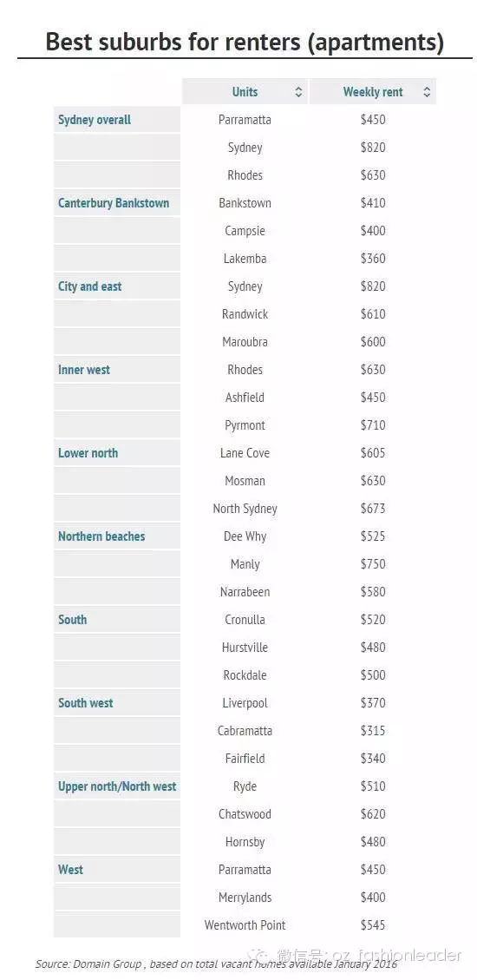Viewport: 477px width, 980px height.
Task: Select the Sydney overall region label
Action: [95, 120]
